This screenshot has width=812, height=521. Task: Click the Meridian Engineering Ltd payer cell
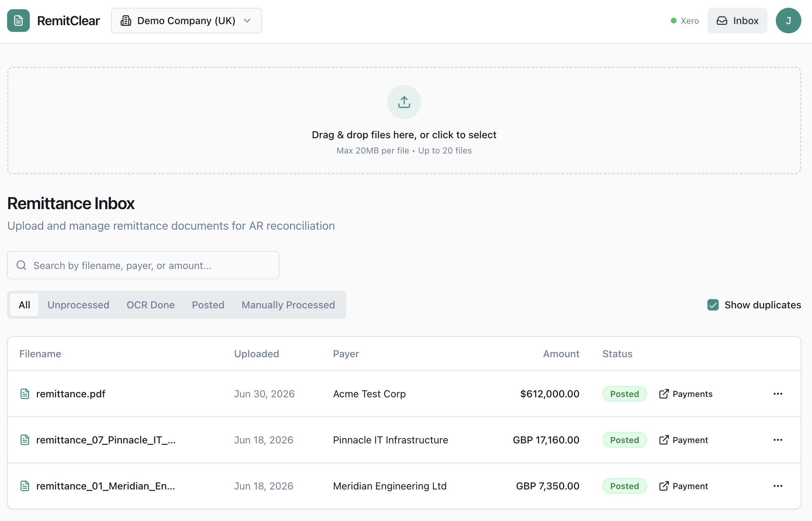[390, 486]
